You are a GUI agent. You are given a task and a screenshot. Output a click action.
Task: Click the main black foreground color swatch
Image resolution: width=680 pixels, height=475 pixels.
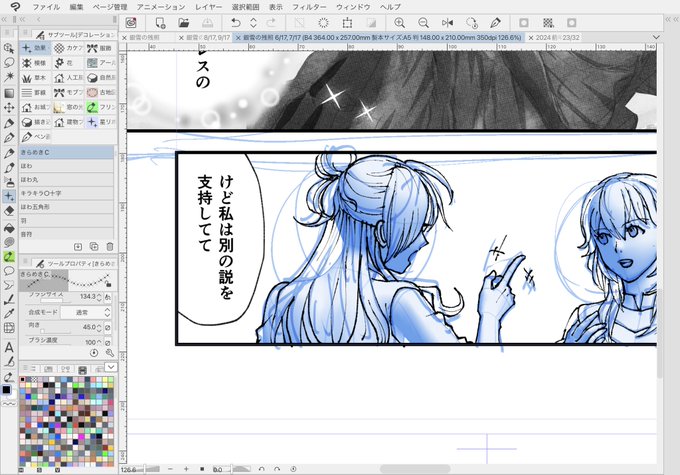coord(7,390)
